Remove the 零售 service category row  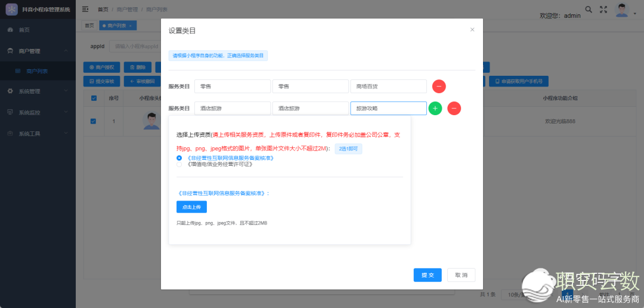(x=439, y=87)
